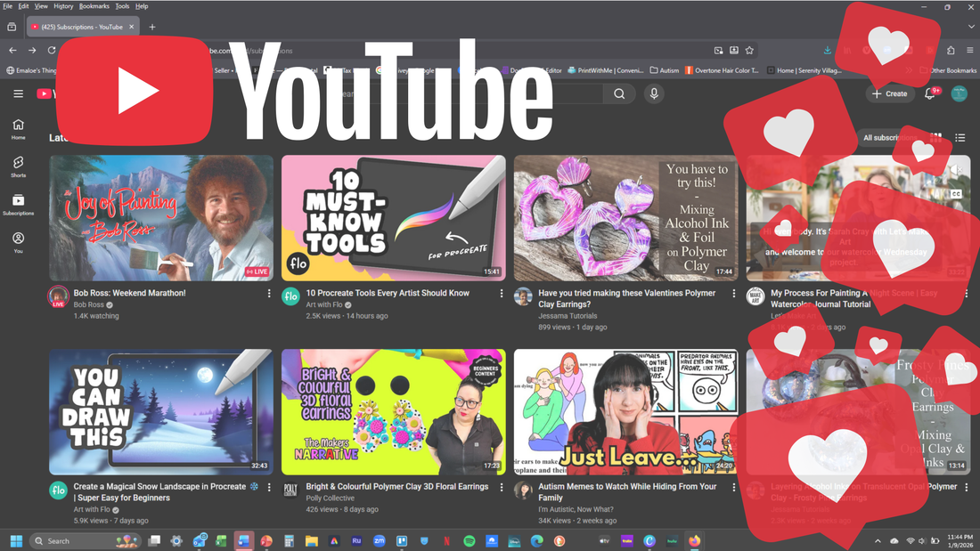Open the Firefox downloads panel
This screenshot has width=980, height=551.
(x=828, y=51)
